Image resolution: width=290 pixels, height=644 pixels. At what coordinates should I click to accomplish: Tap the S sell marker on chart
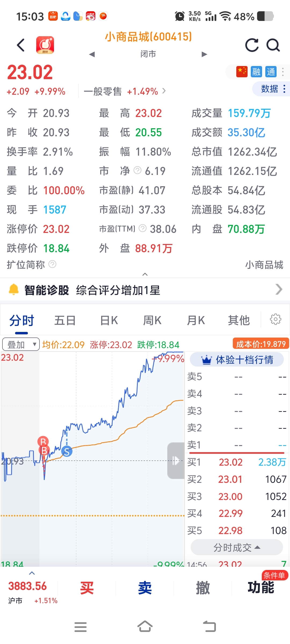pos(67,452)
